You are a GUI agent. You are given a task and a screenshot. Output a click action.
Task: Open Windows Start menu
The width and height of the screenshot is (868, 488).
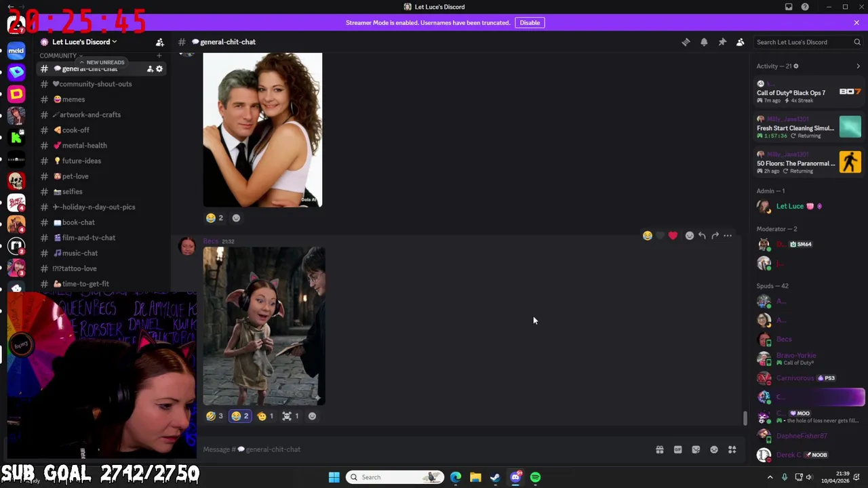(x=334, y=477)
